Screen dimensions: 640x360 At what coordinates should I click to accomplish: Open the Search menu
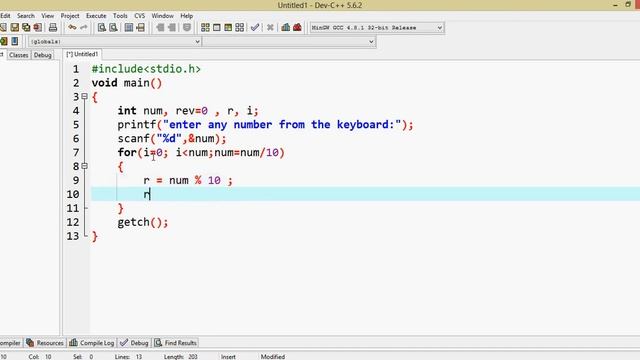26,16
